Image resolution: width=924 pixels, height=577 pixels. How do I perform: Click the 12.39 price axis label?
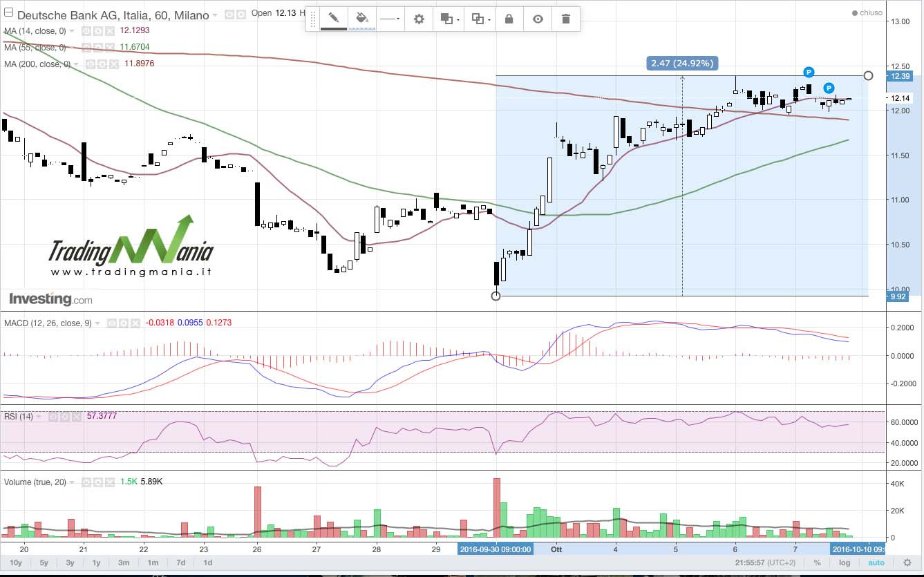[x=901, y=76]
